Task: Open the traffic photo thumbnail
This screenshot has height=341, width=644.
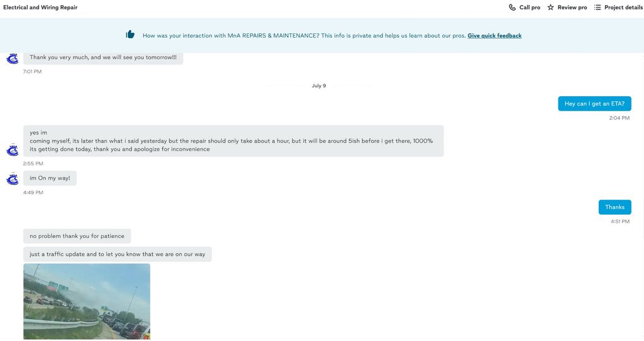Action: pyautogui.click(x=87, y=301)
